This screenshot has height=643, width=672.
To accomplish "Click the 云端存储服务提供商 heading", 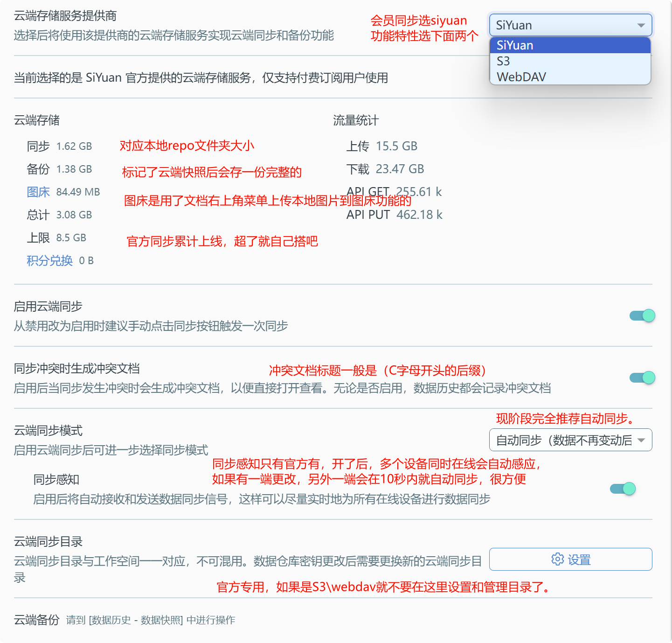I will (x=65, y=16).
